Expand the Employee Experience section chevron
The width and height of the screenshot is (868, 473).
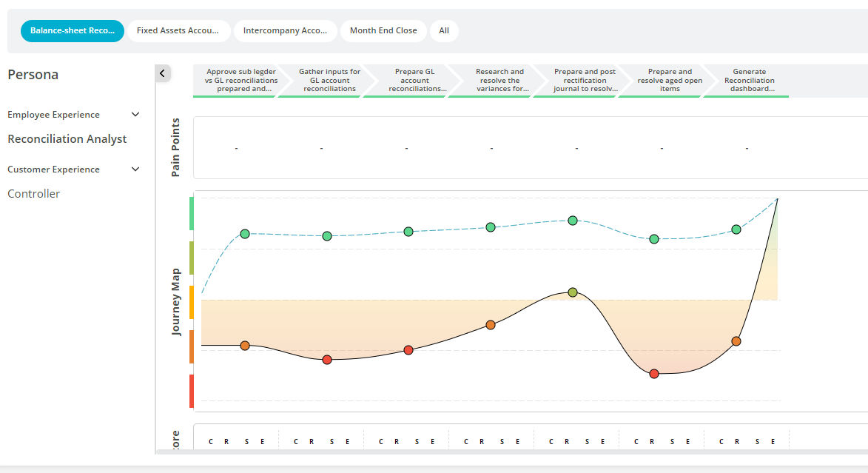click(135, 115)
